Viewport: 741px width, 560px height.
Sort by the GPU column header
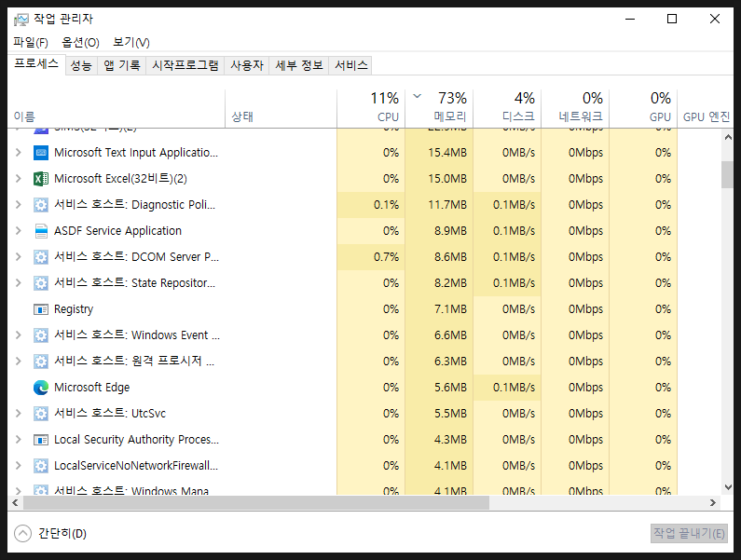click(x=643, y=109)
